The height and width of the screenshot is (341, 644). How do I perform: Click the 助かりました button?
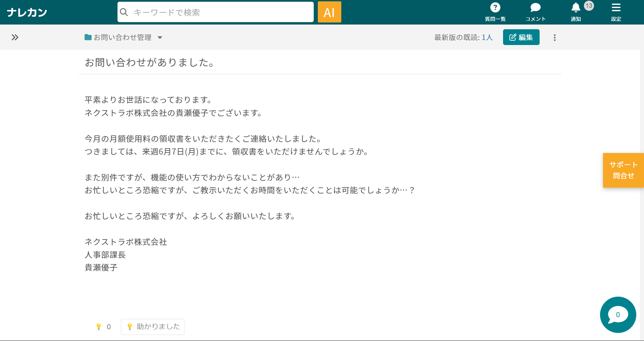153,327
